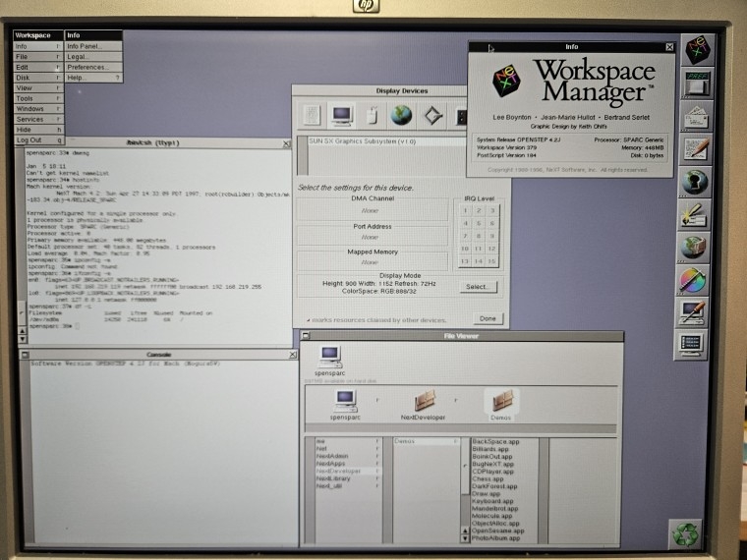This screenshot has height=560, width=747.
Task: Open the monitor with screwdriver Configure app
Action: (x=692, y=312)
